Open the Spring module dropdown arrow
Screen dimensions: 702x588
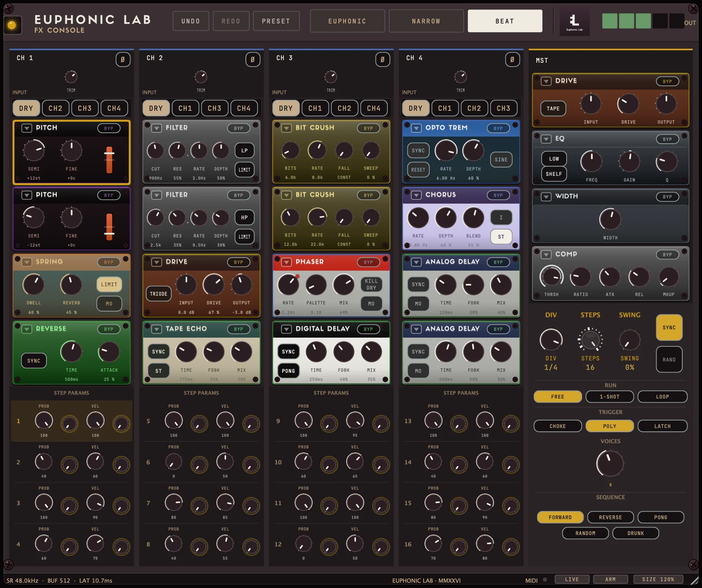(27, 262)
